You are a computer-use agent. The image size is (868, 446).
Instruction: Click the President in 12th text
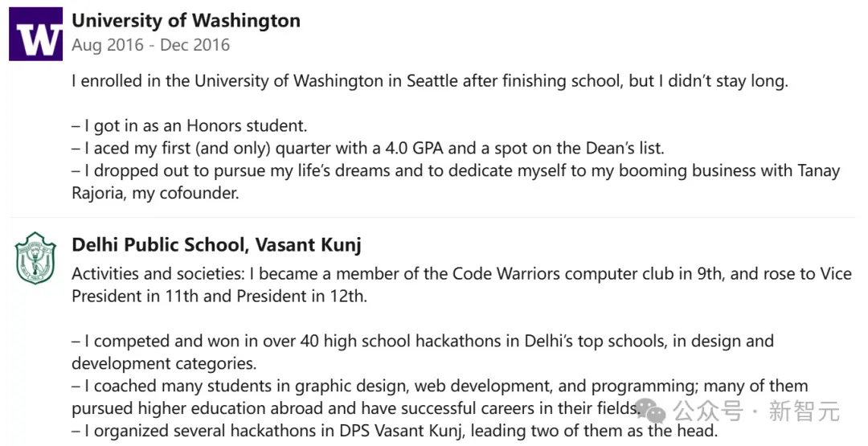301,296
